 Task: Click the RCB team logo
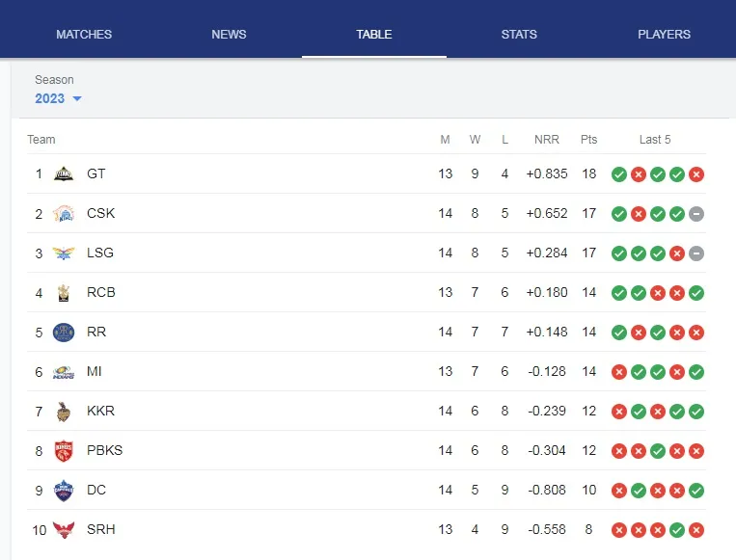tap(64, 293)
